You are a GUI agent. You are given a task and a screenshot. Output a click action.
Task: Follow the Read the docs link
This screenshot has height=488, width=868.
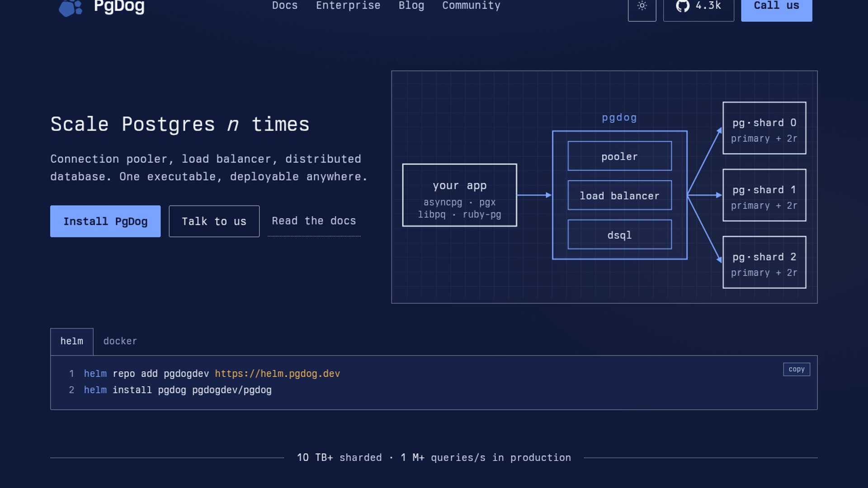314,221
